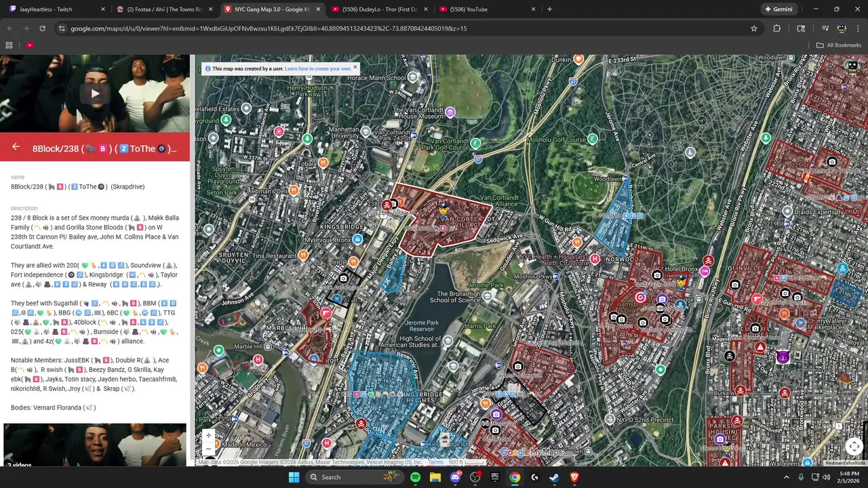Click the Dunkin orange marker
The height and width of the screenshot is (488, 868).
578,60
